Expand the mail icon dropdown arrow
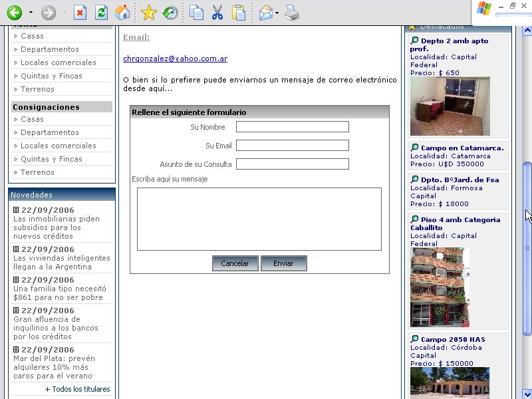 point(277,13)
